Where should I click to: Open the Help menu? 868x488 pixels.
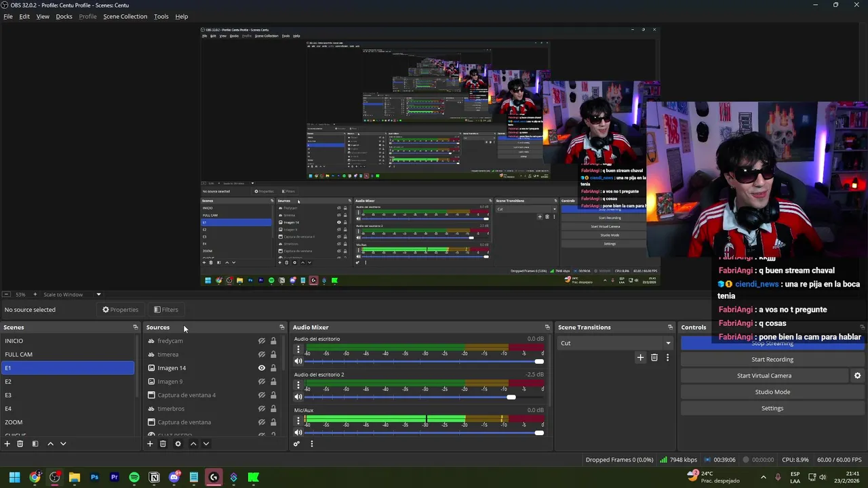pos(182,16)
